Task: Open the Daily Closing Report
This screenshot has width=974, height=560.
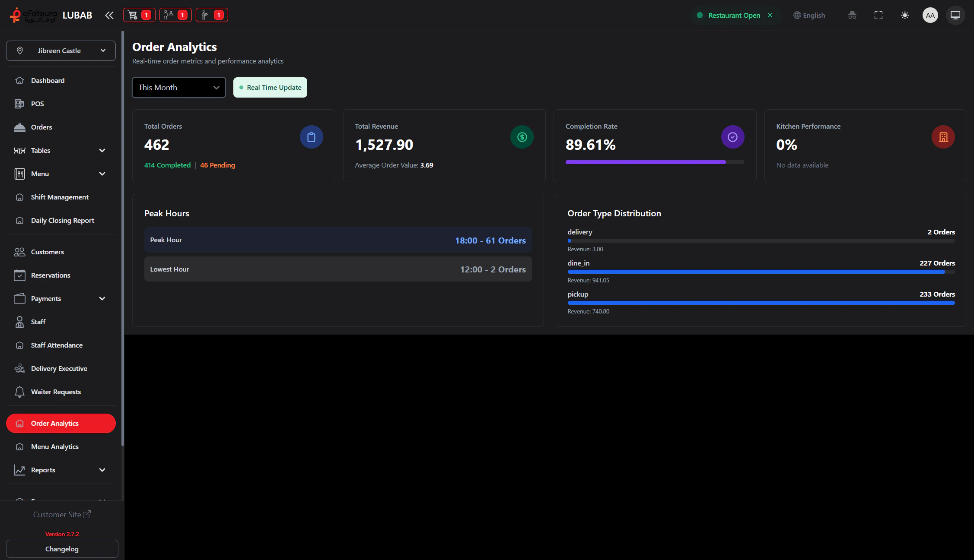Action: coord(62,220)
